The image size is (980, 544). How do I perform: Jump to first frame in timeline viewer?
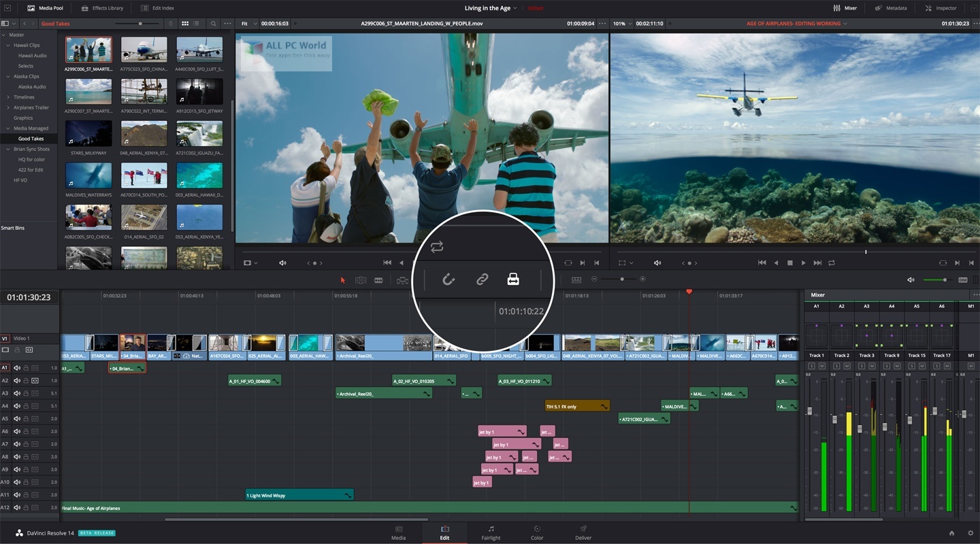[x=762, y=262]
